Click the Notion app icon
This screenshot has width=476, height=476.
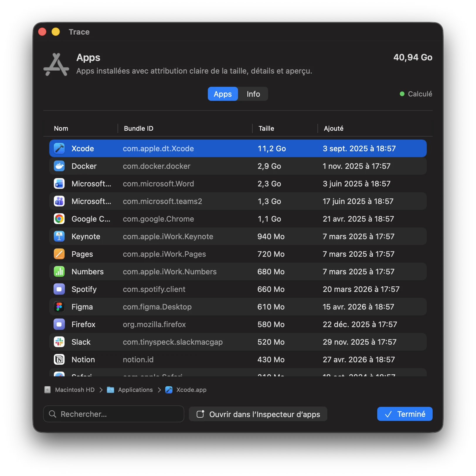tap(59, 360)
